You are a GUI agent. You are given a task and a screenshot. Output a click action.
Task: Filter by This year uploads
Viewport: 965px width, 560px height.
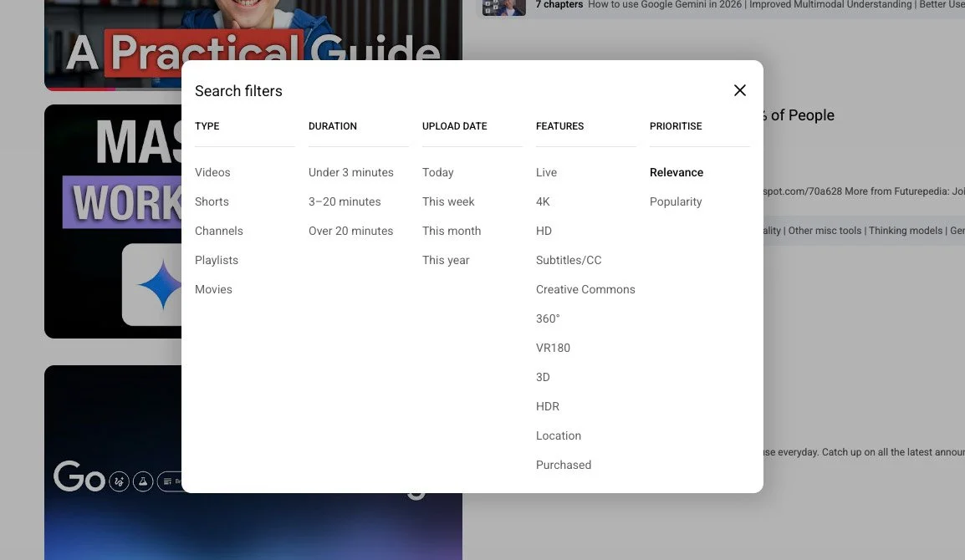pyautogui.click(x=446, y=260)
